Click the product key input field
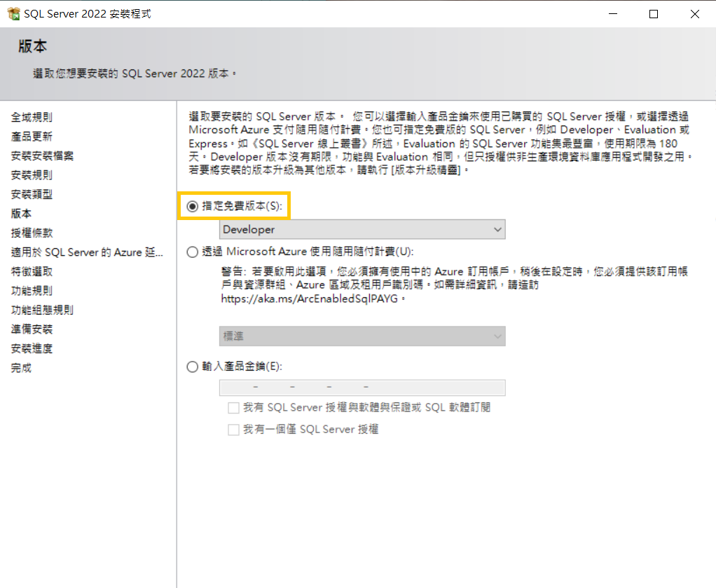Image resolution: width=716 pixels, height=588 pixels. click(362, 388)
